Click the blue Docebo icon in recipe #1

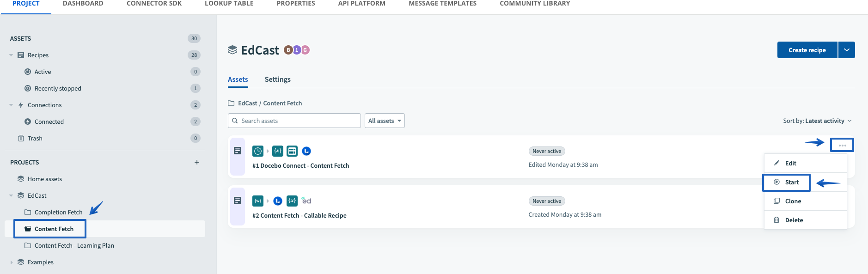pos(306,151)
